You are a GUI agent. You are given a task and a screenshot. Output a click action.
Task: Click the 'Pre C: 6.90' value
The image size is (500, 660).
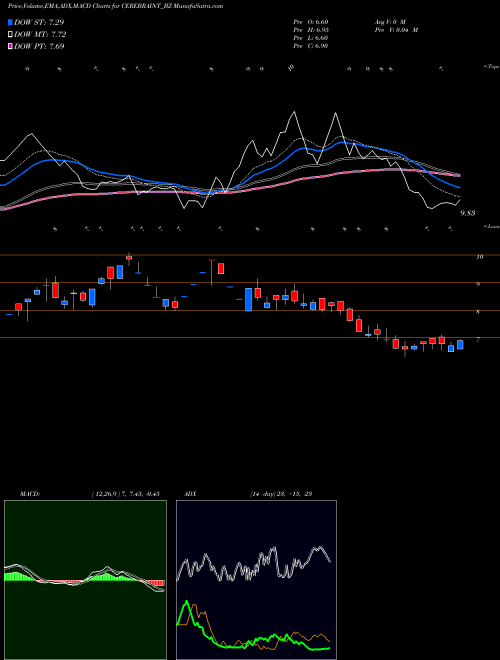click(x=311, y=46)
